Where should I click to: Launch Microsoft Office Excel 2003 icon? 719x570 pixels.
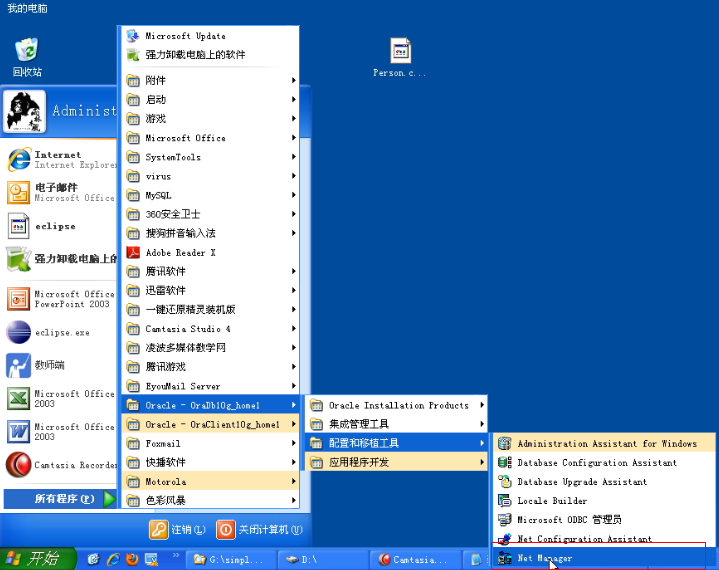pos(18,398)
